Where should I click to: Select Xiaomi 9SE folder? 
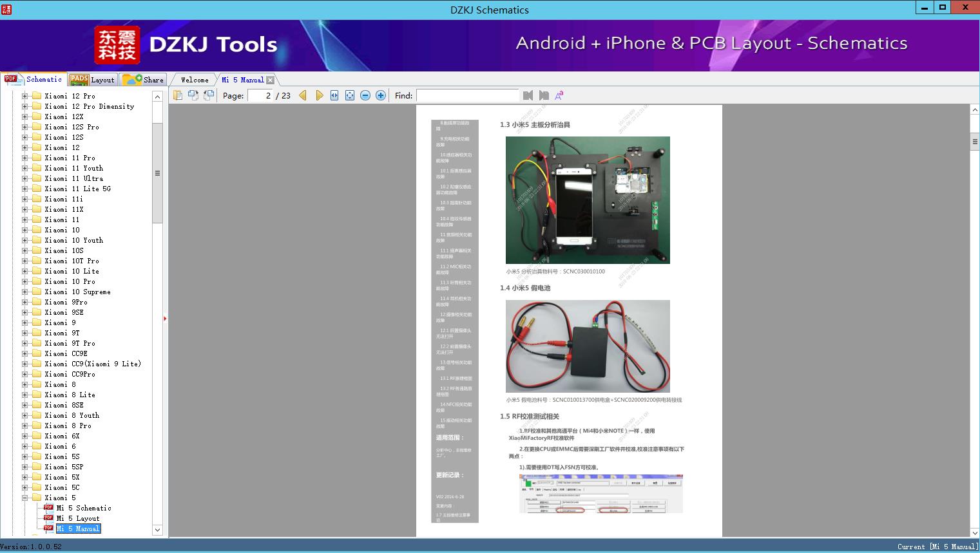coord(64,312)
